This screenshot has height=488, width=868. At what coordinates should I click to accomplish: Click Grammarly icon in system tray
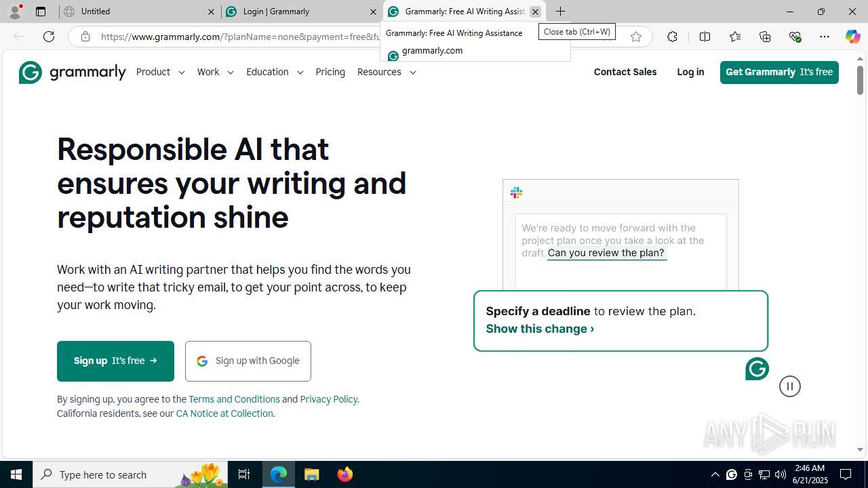pyautogui.click(x=732, y=474)
